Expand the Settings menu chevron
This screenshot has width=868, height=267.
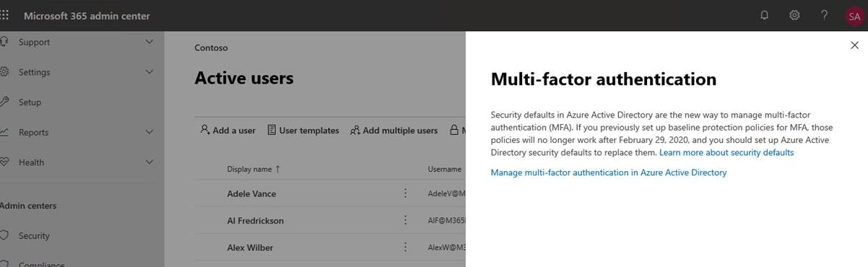coord(149,71)
